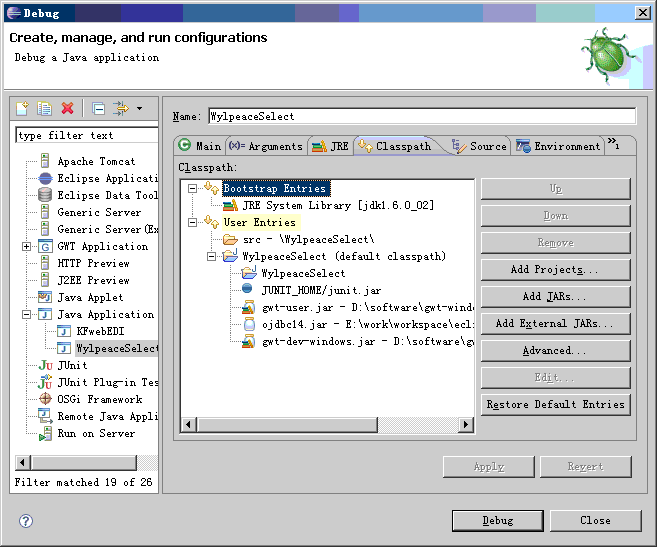Collapse WylpeaceSelect default classpath node

point(212,256)
